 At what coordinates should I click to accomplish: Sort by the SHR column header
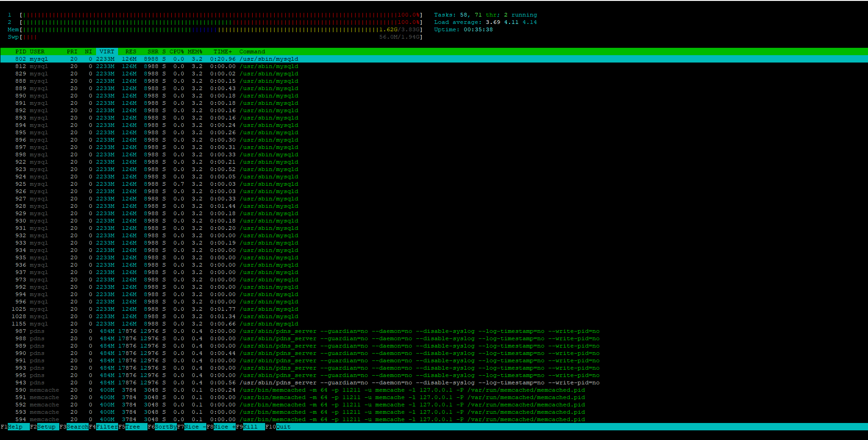(x=153, y=51)
